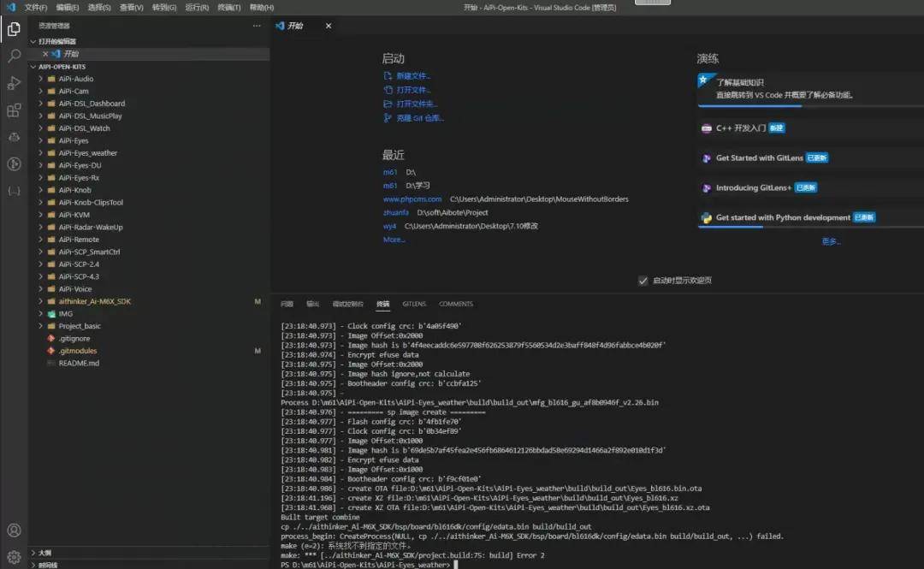Click the C++ 开发入门 walkthrough icon
Viewport: 924px width, 569px height.
[706, 128]
